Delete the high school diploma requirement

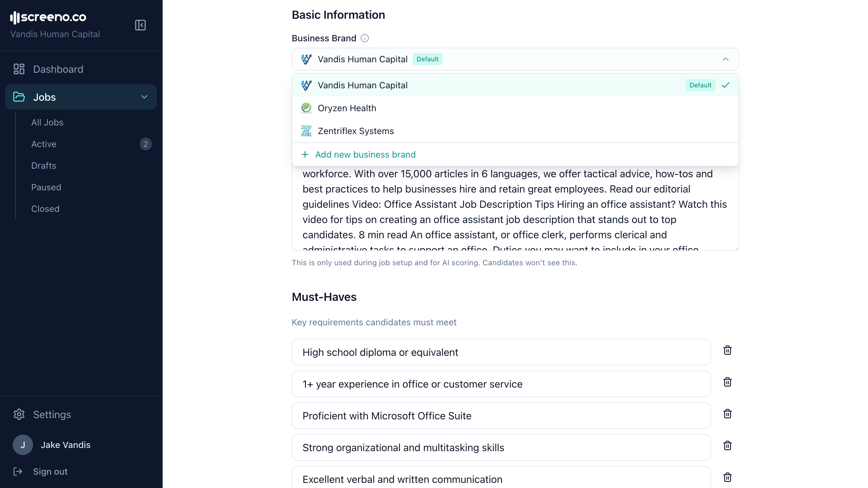tap(728, 350)
